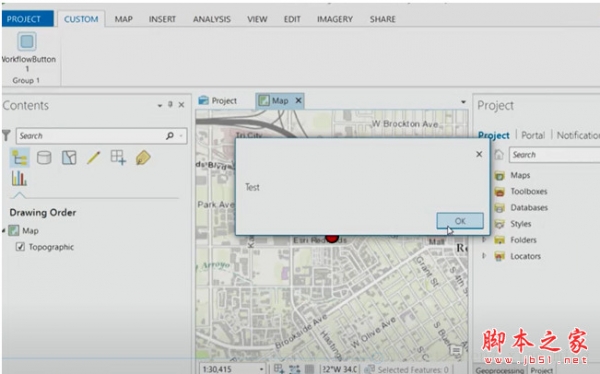The height and width of the screenshot is (374, 600).
Task: Select Project tab in Project pane
Action: [494, 135]
